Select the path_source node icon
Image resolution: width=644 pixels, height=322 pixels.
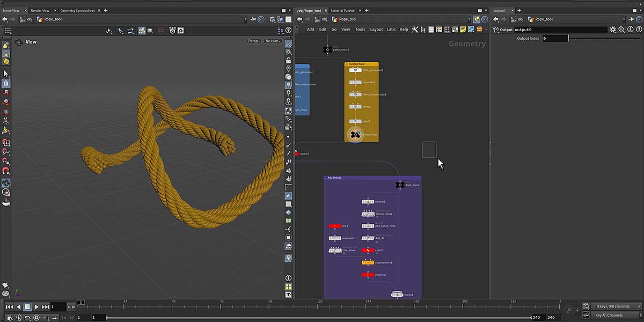[327, 49]
